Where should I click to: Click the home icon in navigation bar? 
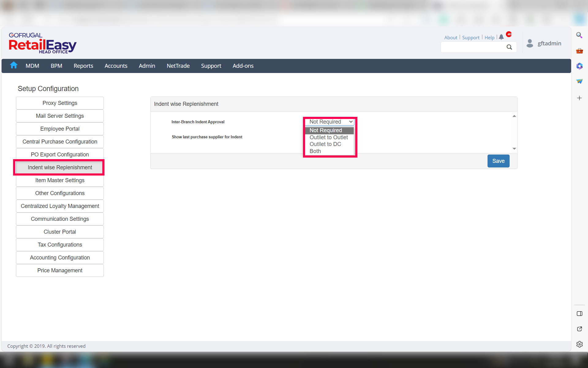[13, 65]
